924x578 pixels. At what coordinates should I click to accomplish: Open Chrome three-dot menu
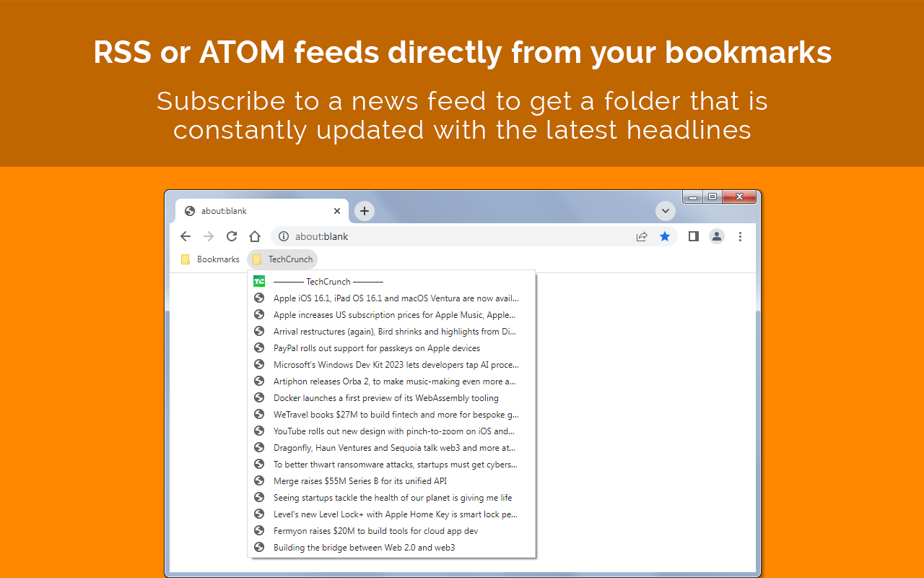[x=740, y=236]
